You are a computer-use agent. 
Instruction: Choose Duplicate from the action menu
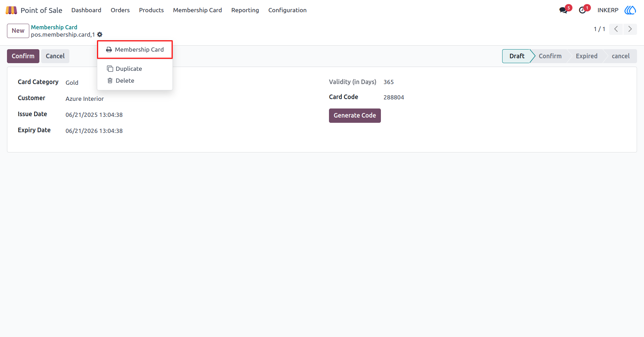[135, 69]
